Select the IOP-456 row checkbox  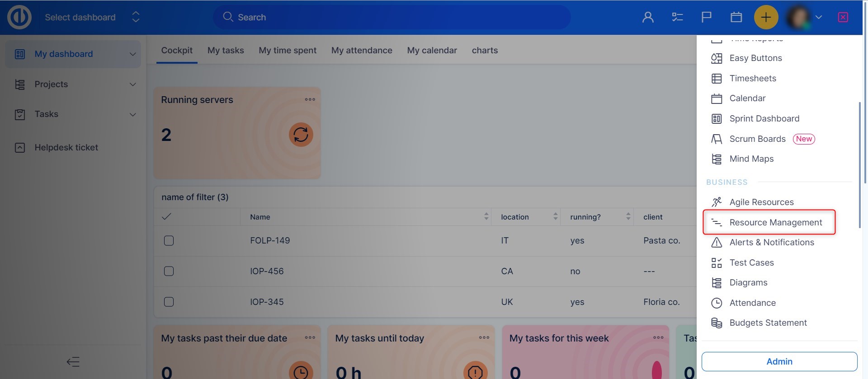(x=169, y=271)
